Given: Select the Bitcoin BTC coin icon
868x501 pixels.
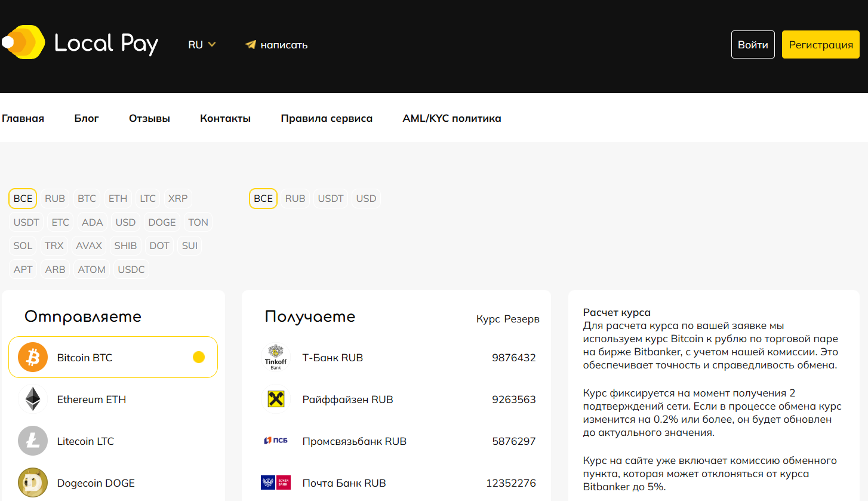Looking at the screenshot, I should 33,358.
